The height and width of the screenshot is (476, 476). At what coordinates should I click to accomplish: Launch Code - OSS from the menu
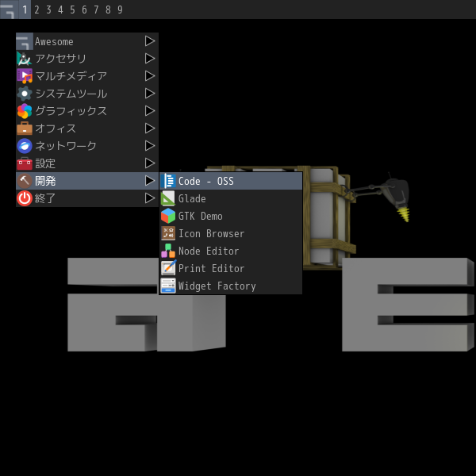231,181
